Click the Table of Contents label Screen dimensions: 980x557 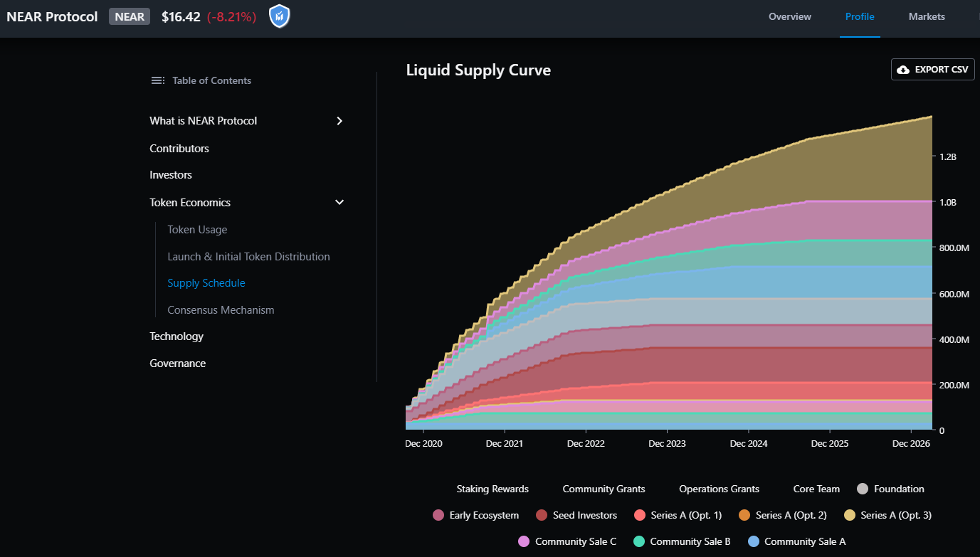coord(211,80)
